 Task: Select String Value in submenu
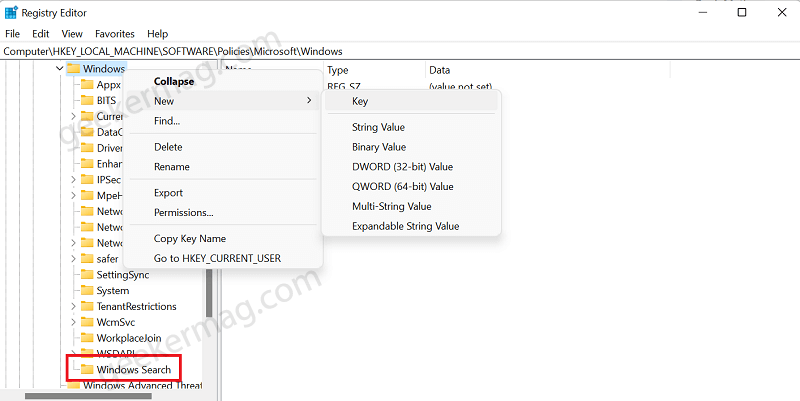(x=411, y=127)
